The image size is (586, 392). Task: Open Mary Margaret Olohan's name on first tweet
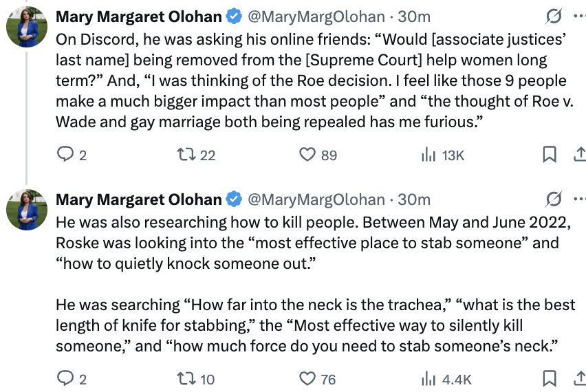pos(139,16)
